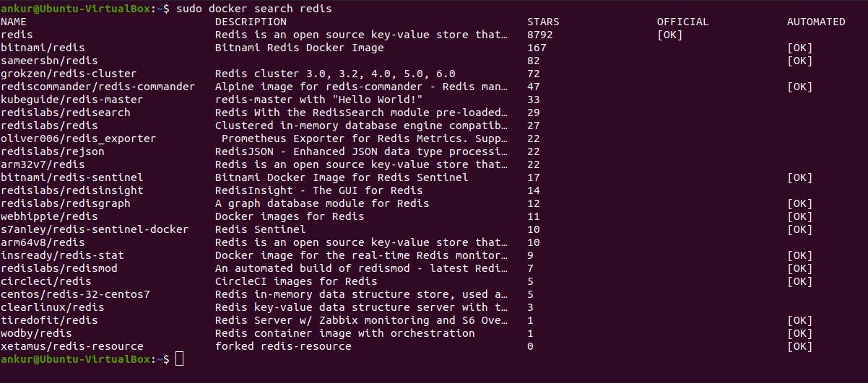Screen dimensions: 868x383
Task: Click the automated [OK] for bitnami/redis-sentinel
Action: coord(800,177)
